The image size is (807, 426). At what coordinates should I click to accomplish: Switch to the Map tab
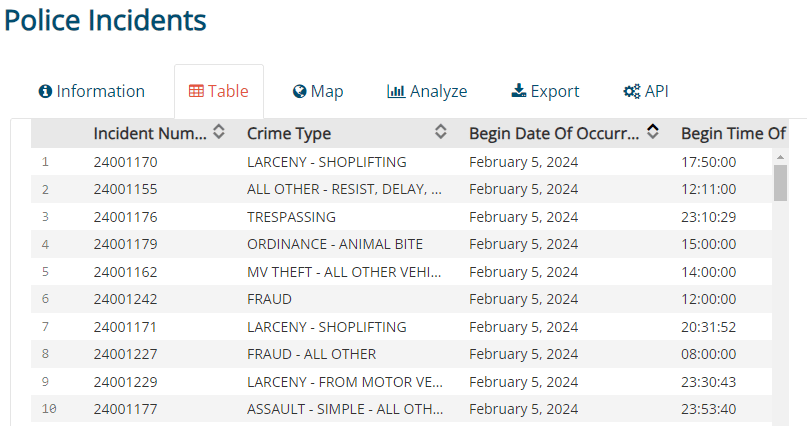[318, 92]
